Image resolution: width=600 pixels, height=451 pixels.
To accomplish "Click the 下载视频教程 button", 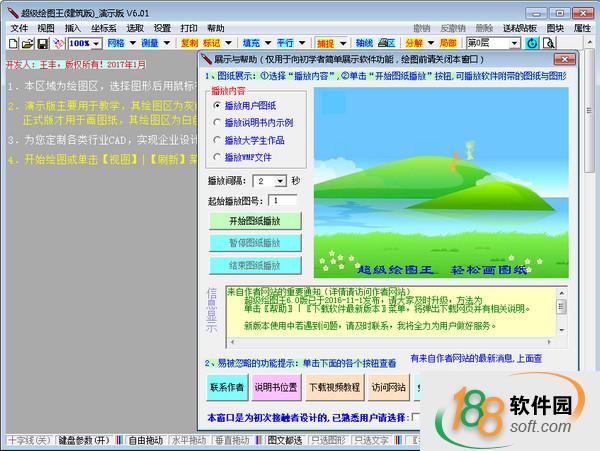I will point(334,388).
